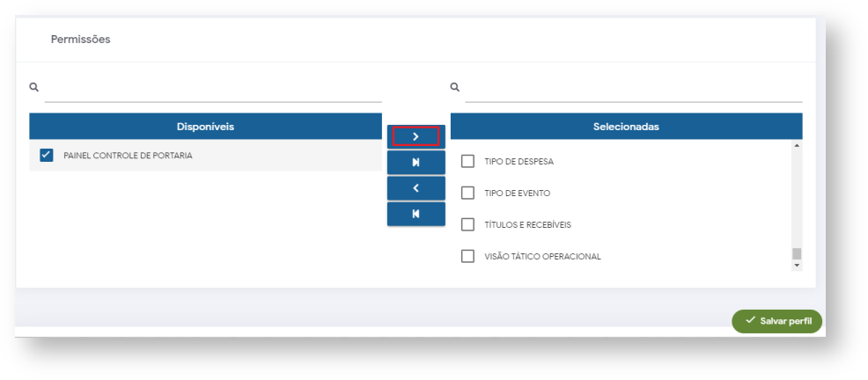Uncheck PAINEL CONTROLE DE PORTARIA checkbox
Viewport: 868px width, 380px height.
tap(47, 156)
